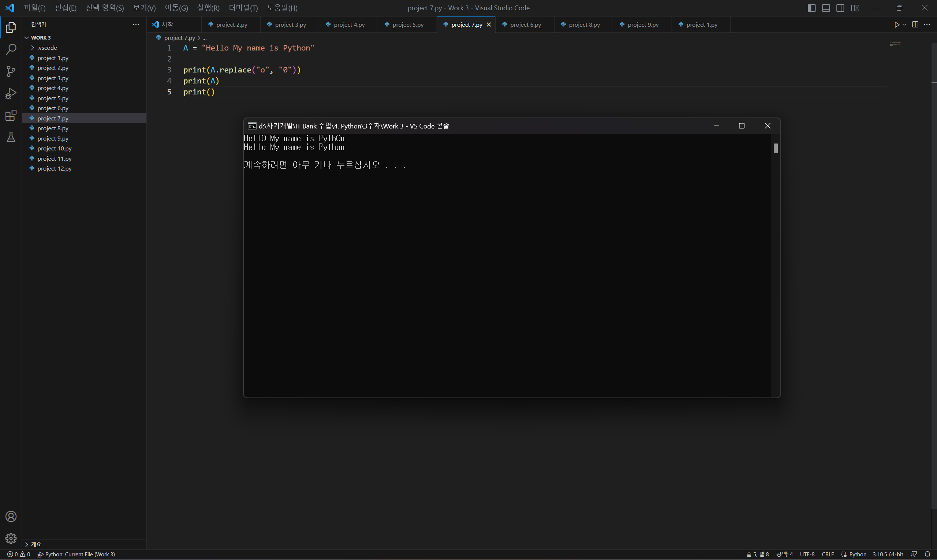Screen dimensions: 937x560
Task: Collapse the WORK 3 folder section
Action: coord(40,38)
